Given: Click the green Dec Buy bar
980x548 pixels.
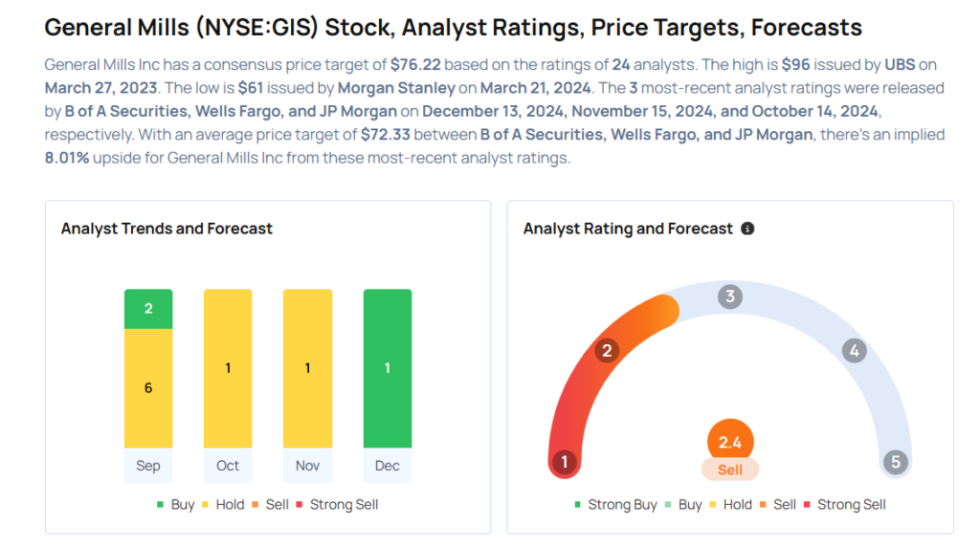Looking at the screenshot, I should click(387, 368).
